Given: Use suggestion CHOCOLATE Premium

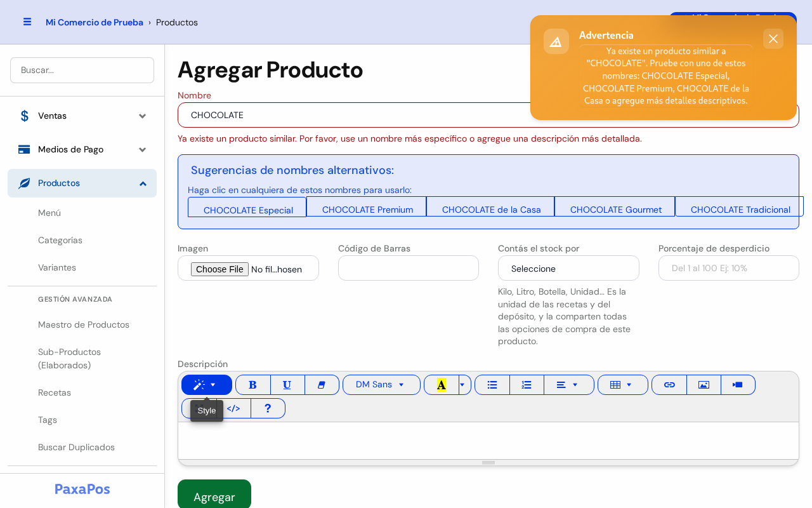Looking at the screenshot, I should click(x=367, y=207).
